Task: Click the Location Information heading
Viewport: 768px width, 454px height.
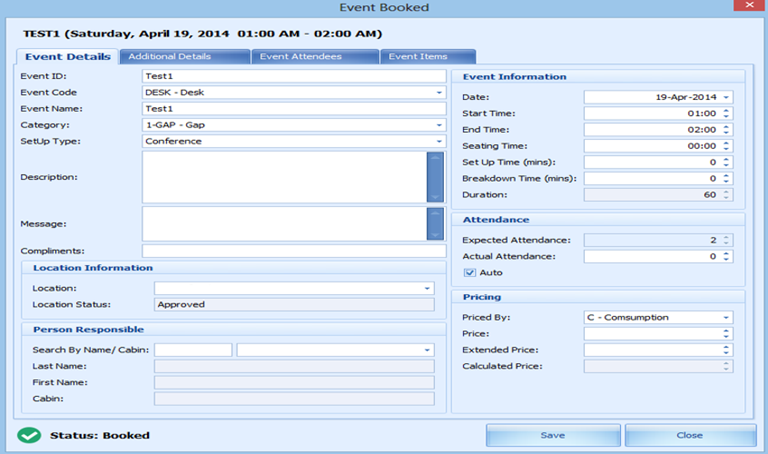Action: tap(93, 268)
